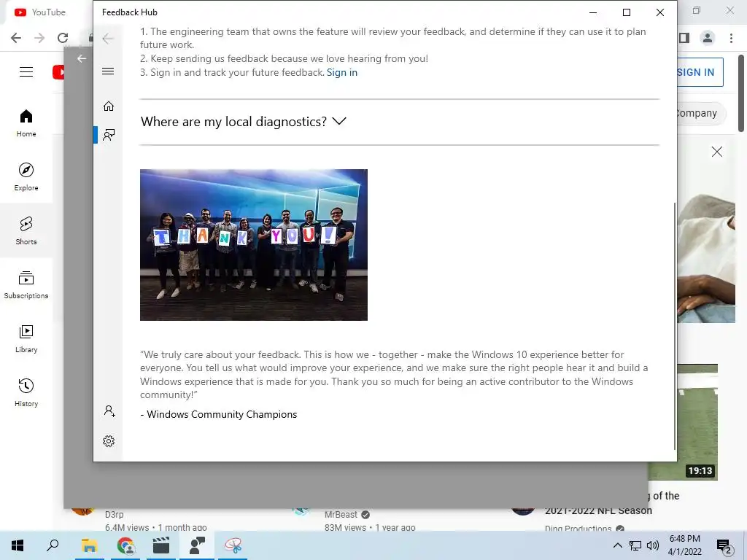
Task: Open the clapperboard video app on taskbar
Action: (161, 545)
